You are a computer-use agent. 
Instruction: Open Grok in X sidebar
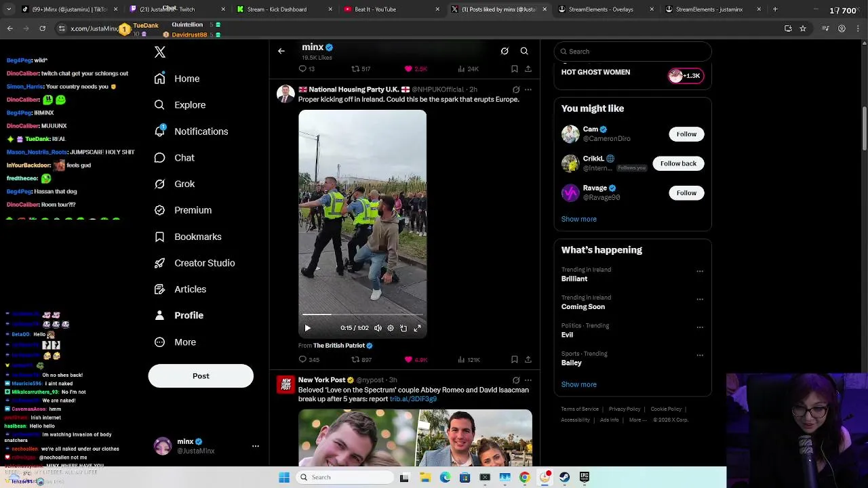(x=174, y=184)
